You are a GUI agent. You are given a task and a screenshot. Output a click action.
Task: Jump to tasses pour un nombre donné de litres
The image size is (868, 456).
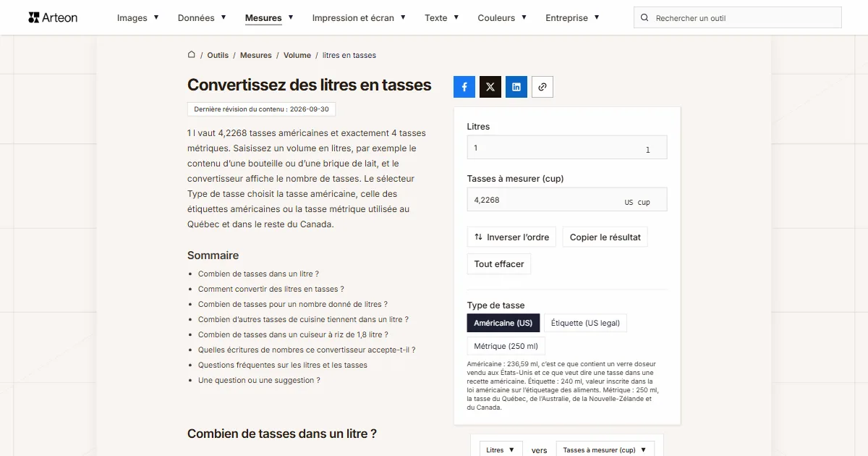(x=293, y=304)
